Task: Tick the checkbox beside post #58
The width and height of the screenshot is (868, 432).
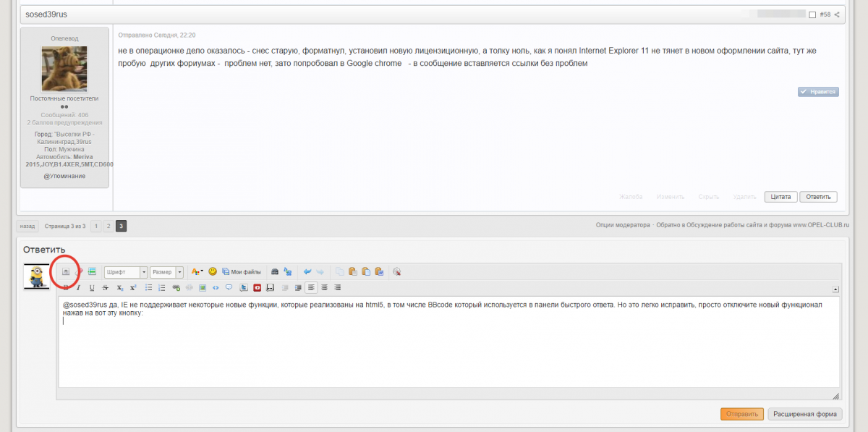Action: pyautogui.click(x=812, y=14)
